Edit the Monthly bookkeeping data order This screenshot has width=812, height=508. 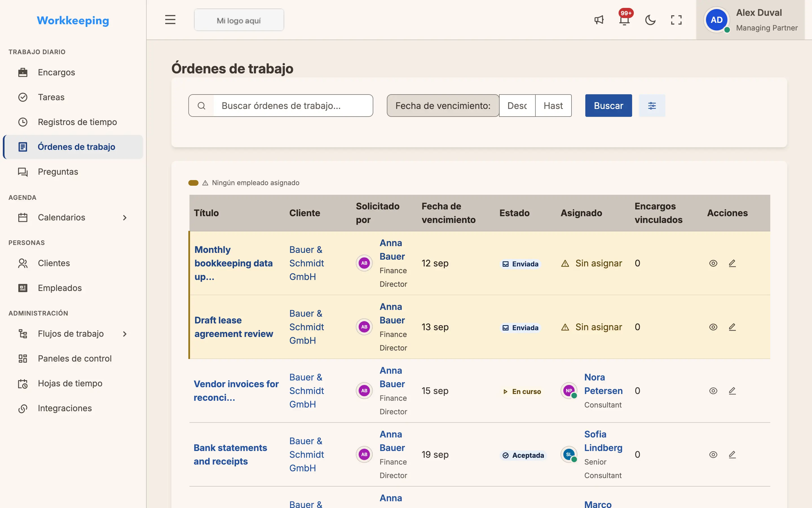(x=732, y=263)
